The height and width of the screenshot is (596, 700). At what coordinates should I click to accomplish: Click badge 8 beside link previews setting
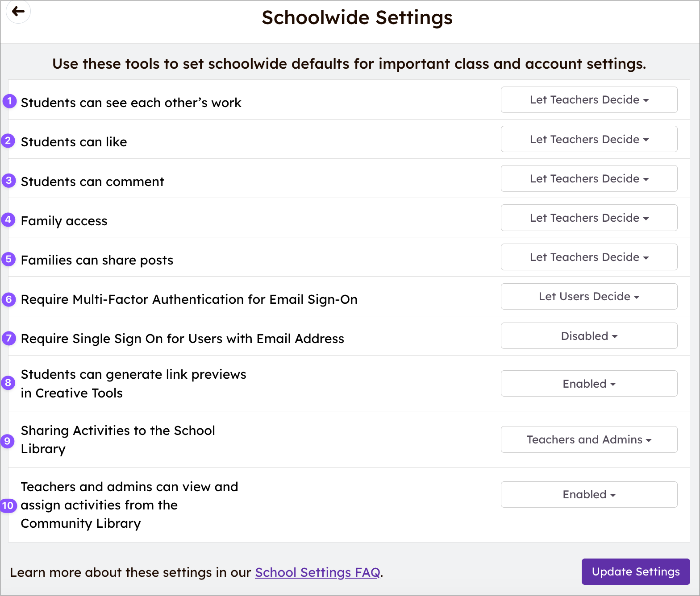[8, 383]
